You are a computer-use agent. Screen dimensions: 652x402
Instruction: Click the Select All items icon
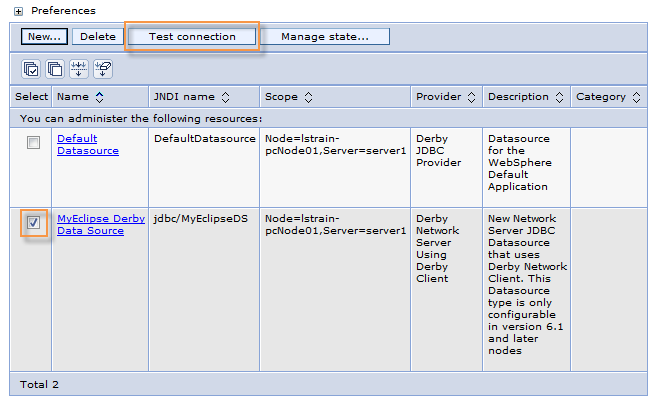pos(31,69)
